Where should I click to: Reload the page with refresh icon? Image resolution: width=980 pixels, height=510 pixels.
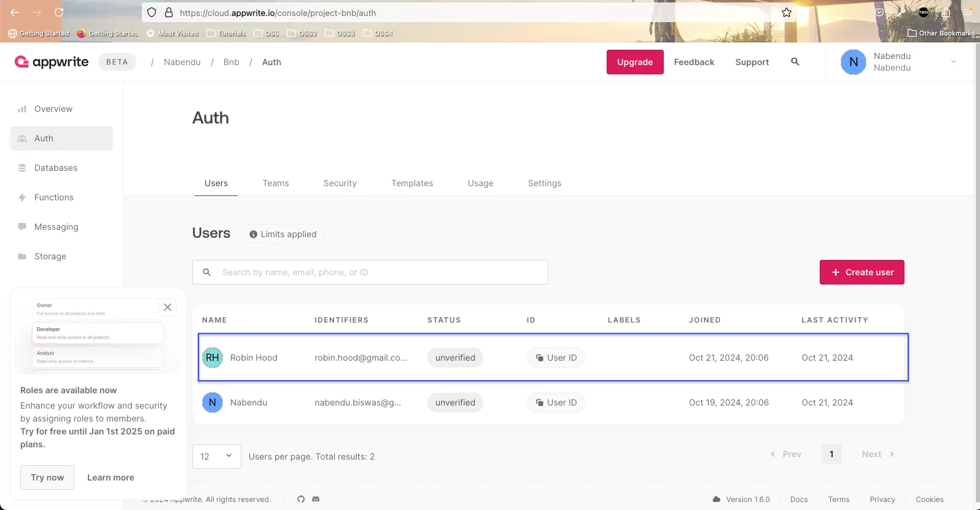click(x=59, y=12)
